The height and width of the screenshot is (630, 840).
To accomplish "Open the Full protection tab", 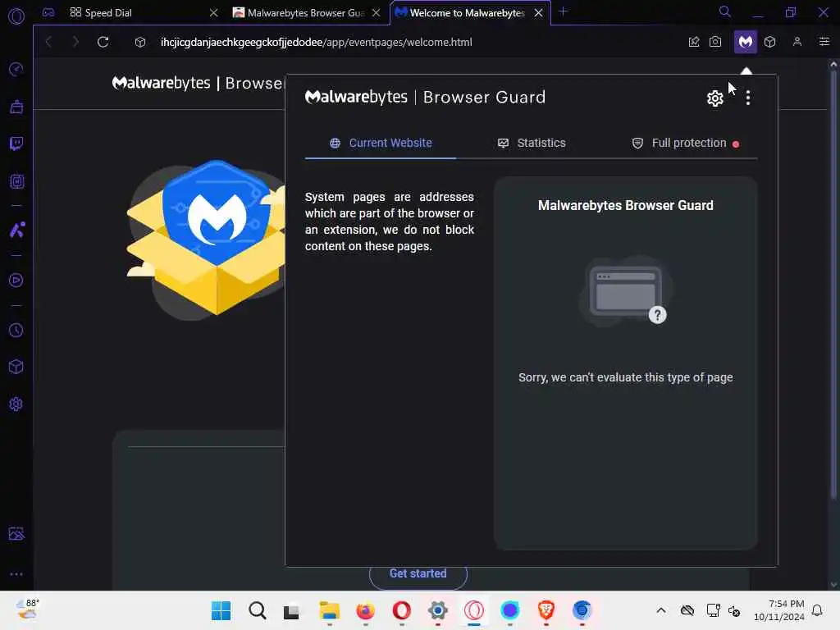I will pos(686,143).
